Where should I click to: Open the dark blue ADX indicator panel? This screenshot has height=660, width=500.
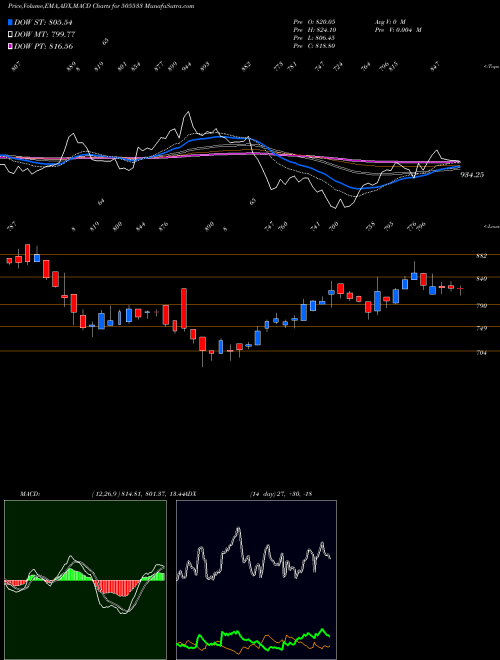256,580
